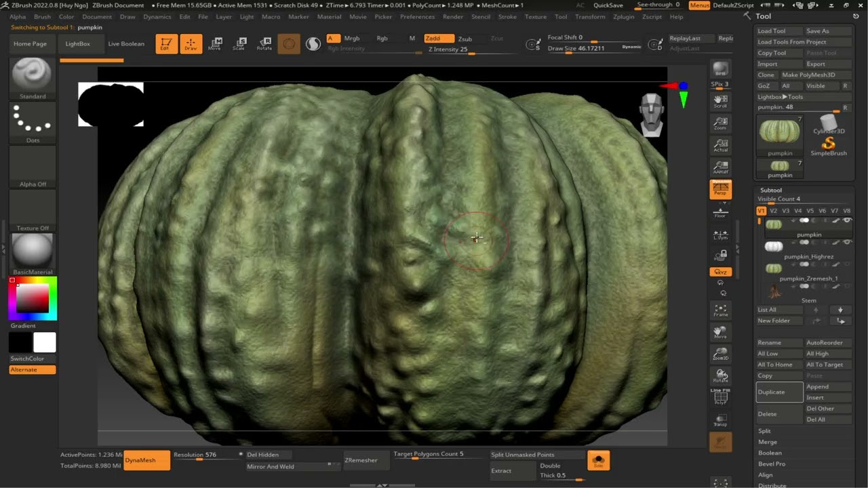Expand the Align section
The width and height of the screenshot is (868, 488).
(x=765, y=474)
